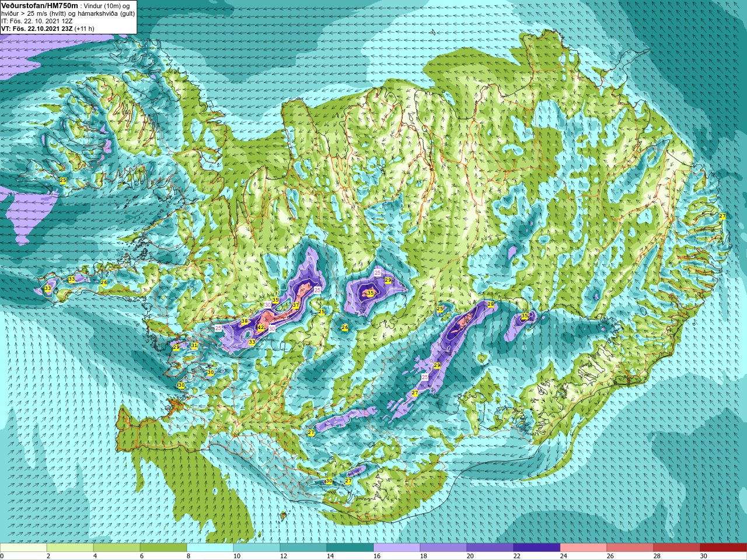Viewport: 747px width, 560px height.
Task: Click the 24–26 m/s pink legend swatch
Action: tap(584, 548)
